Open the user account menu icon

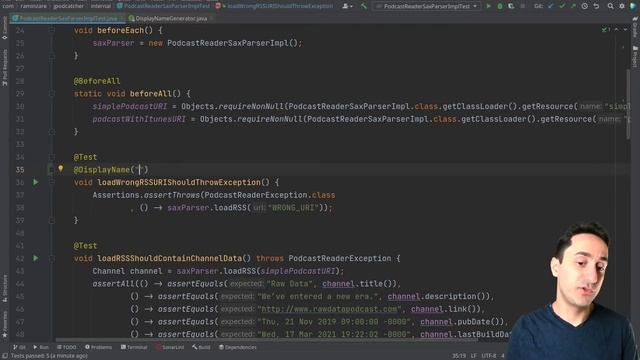[347, 6]
